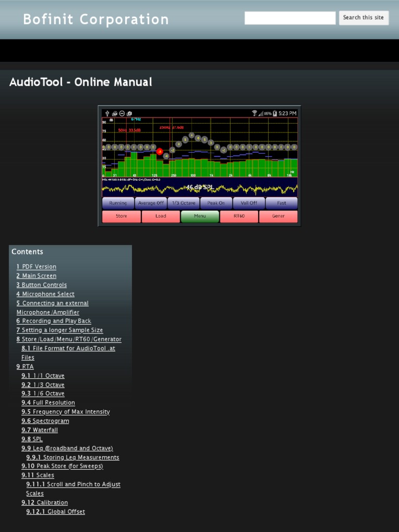Click the AudioTool - Online Manual heading
Image resolution: width=399 pixels, height=532 pixels.
click(81, 82)
